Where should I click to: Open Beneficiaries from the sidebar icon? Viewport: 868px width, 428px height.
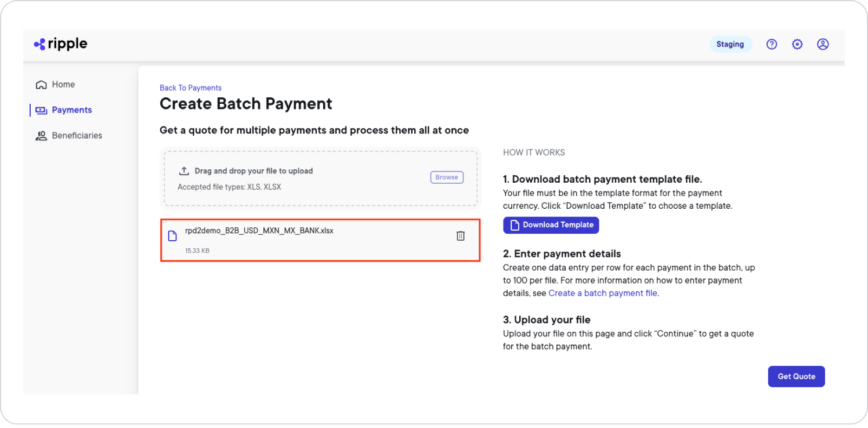pos(41,135)
